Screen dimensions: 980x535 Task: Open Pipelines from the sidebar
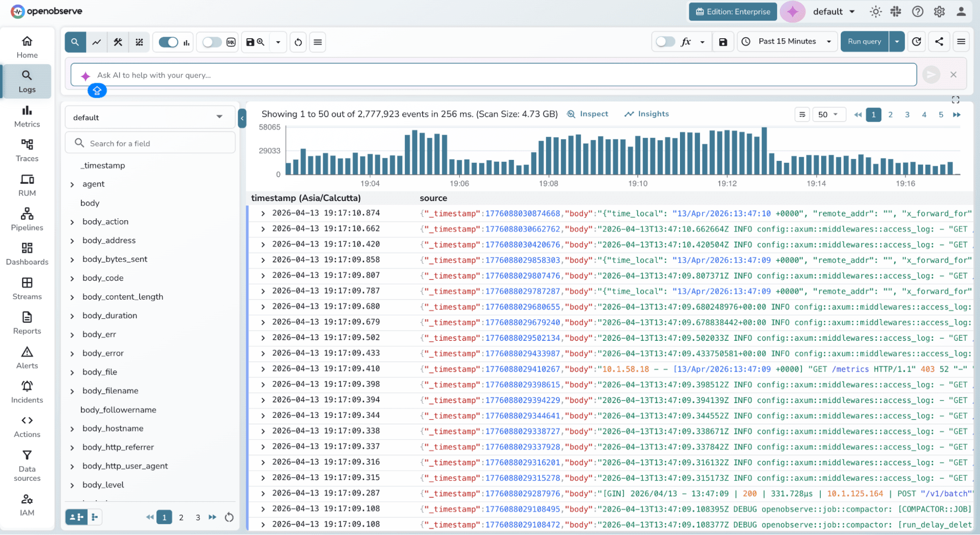click(x=27, y=219)
